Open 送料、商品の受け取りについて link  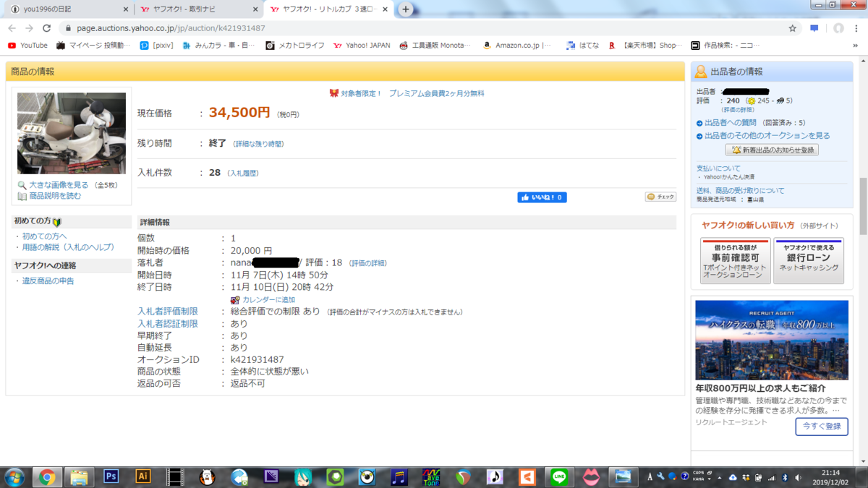[740, 191]
